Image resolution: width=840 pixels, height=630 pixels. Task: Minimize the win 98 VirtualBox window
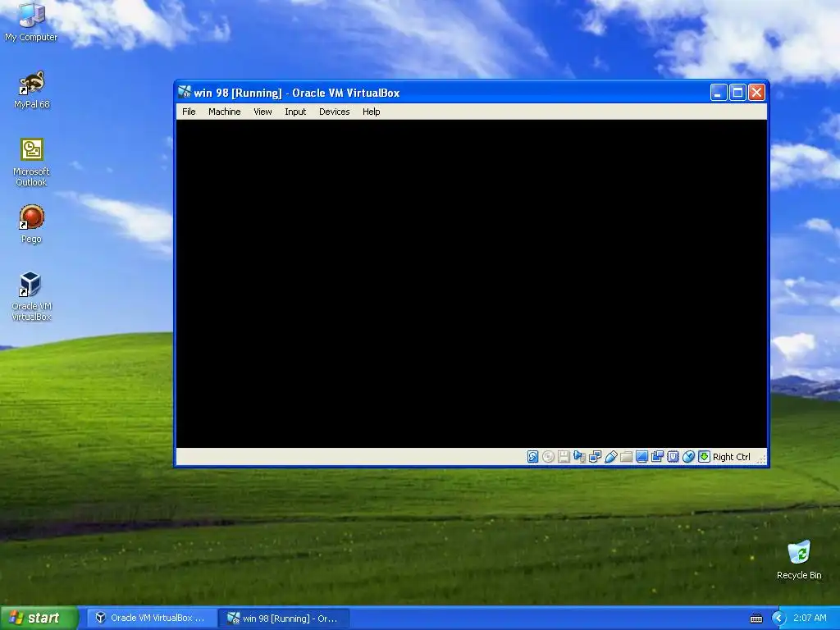point(719,93)
